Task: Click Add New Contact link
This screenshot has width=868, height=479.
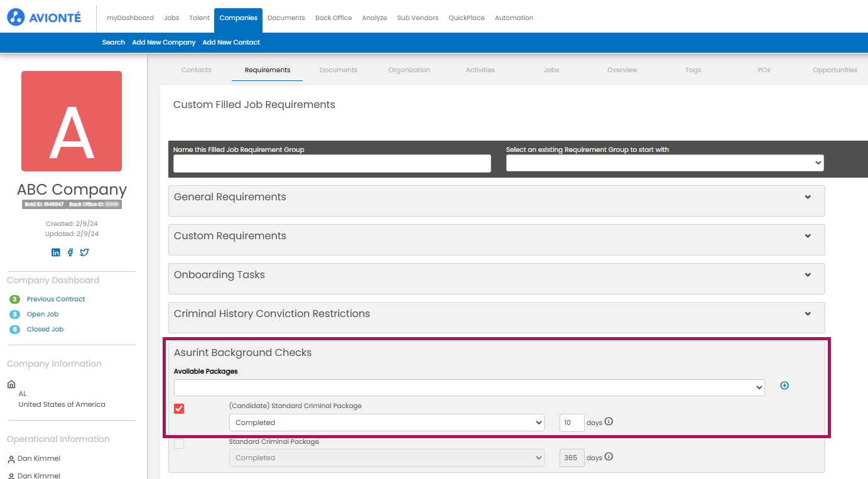Action: pyautogui.click(x=231, y=42)
